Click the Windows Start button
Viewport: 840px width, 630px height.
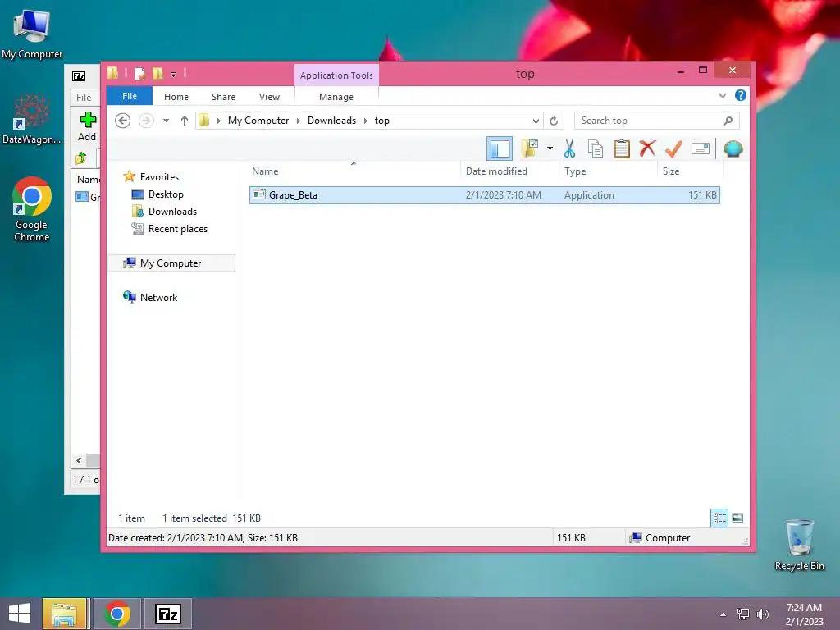(x=20, y=614)
